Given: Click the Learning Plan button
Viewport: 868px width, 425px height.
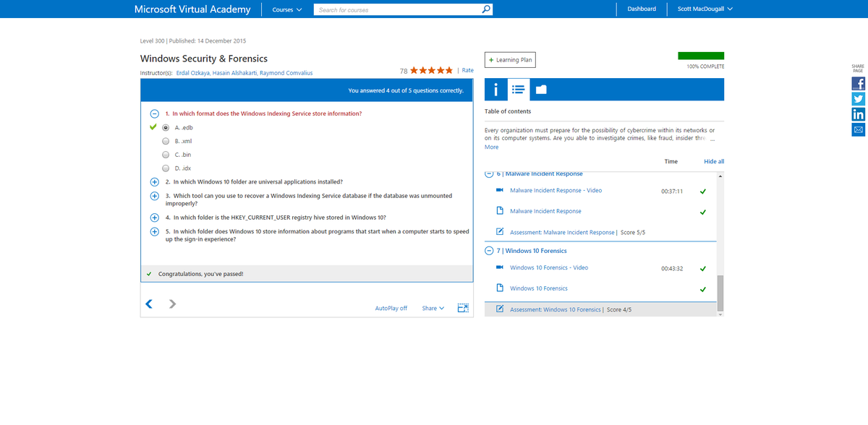Looking at the screenshot, I should pos(510,60).
